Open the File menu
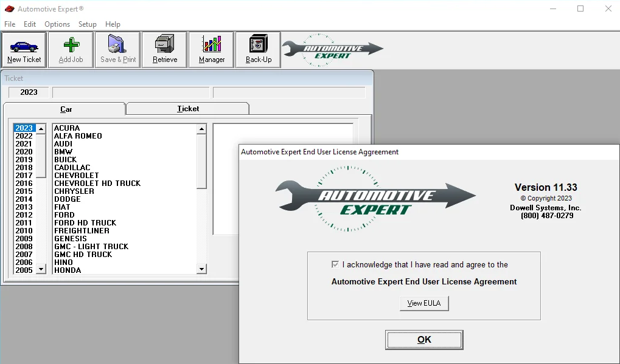This screenshot has height=364, width=620. [10, 24]
